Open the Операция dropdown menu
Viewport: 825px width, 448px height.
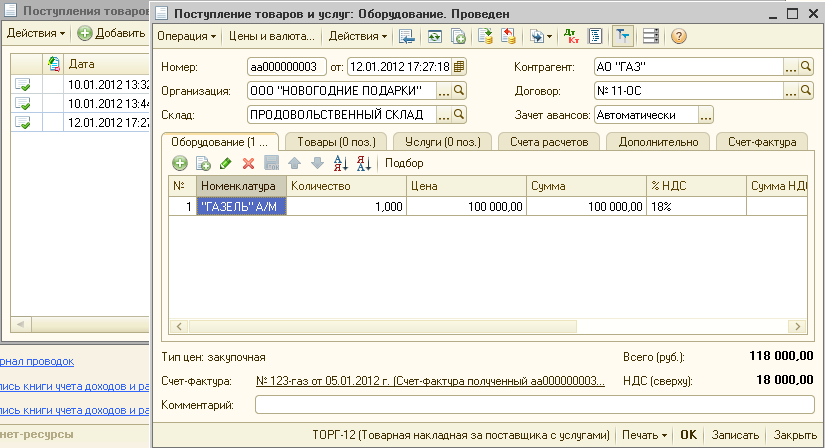(186, 37)
